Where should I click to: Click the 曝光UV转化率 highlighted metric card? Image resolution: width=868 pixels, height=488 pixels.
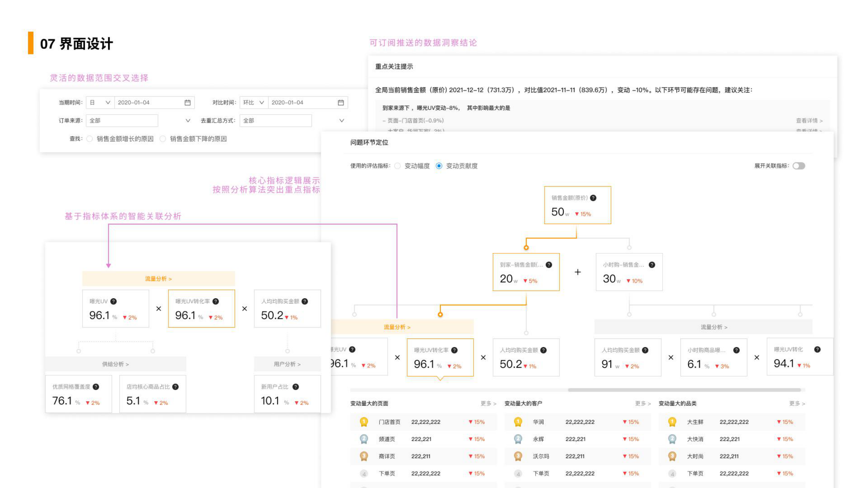tap(440, 358)
